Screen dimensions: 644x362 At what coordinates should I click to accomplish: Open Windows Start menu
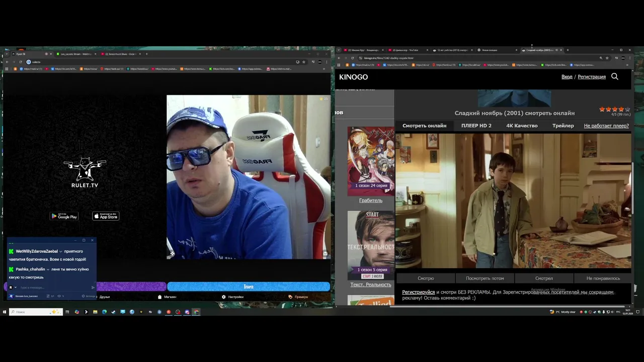[x=4, y=312]
